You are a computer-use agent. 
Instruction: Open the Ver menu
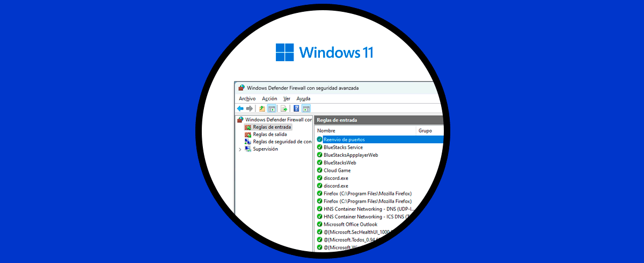click(287, 99)
